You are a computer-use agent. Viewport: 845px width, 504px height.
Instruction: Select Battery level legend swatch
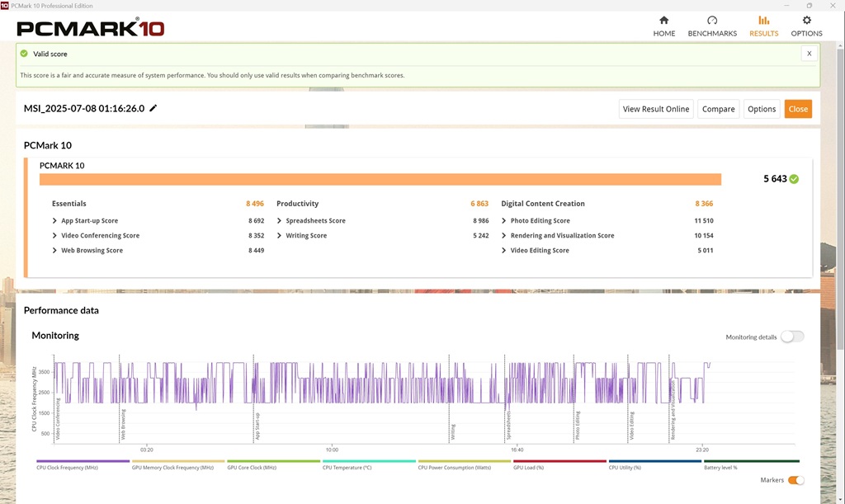(x=752, y=461)
